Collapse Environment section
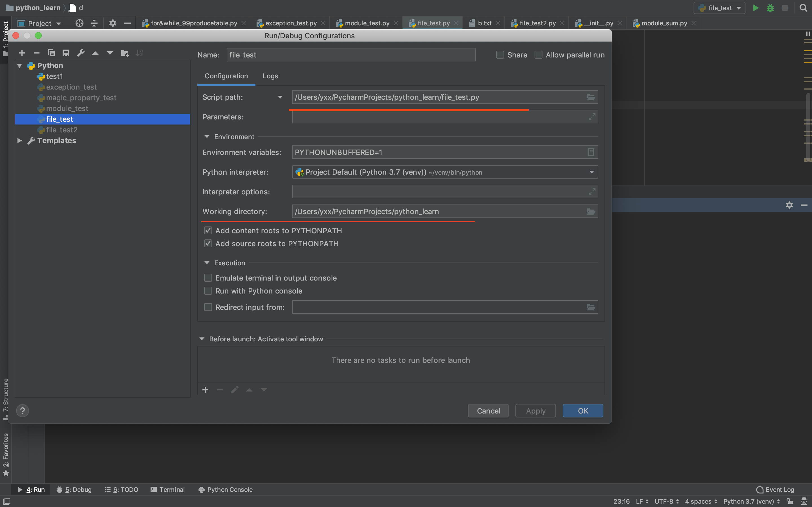Viewport: 812px width, 507px height. tap(207, 137)
